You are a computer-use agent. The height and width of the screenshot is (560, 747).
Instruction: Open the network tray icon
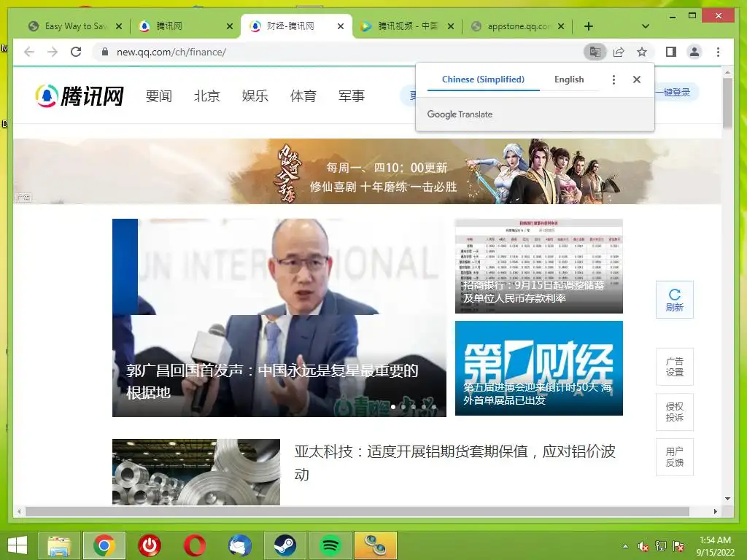pos(661,546)
